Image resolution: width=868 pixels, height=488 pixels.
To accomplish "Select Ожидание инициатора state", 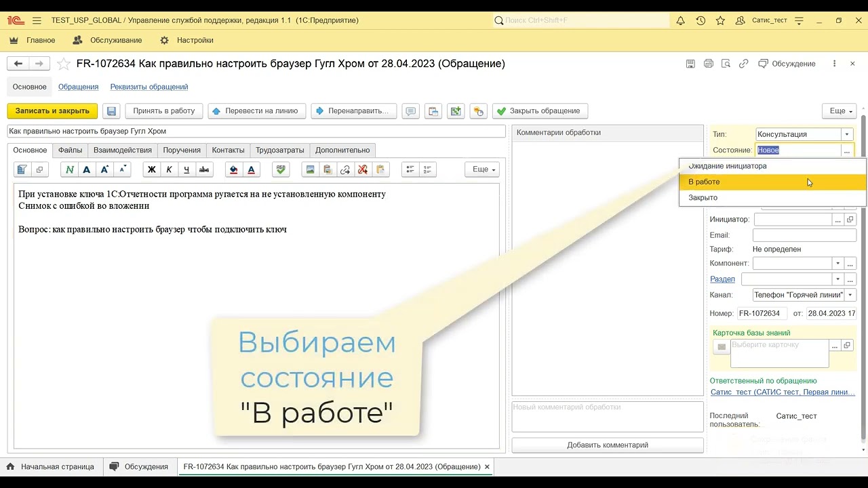I will point(772,166).
